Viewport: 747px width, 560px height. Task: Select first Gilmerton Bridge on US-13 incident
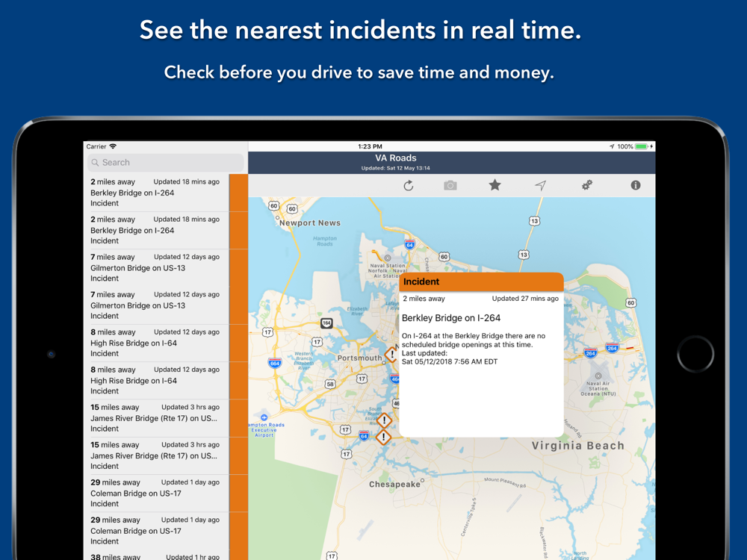pyautogui.click(x=165, y=267)
